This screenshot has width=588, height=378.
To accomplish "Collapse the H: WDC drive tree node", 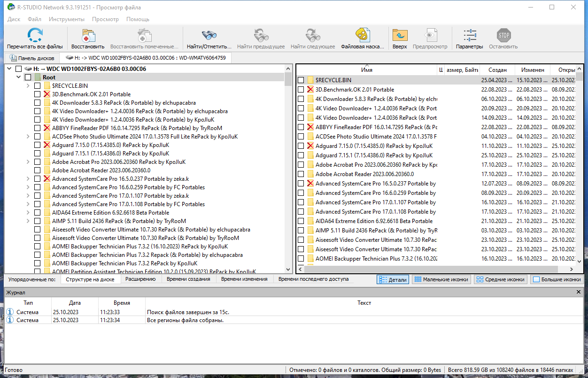I will (9, 69).
